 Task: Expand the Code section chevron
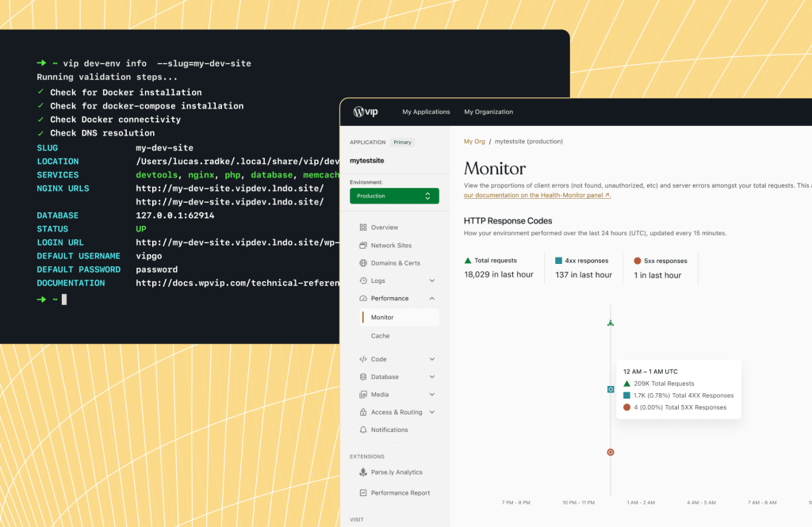[432, 359]
